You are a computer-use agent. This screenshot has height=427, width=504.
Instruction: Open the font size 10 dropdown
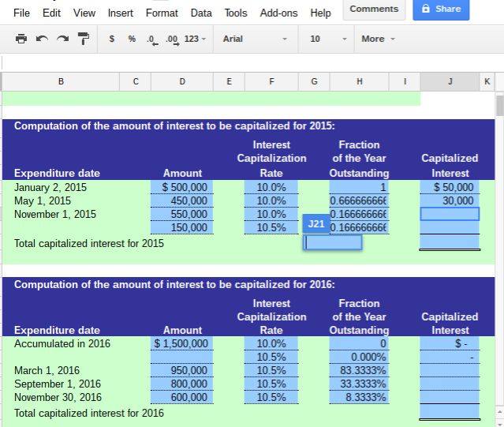click(328, 39)
